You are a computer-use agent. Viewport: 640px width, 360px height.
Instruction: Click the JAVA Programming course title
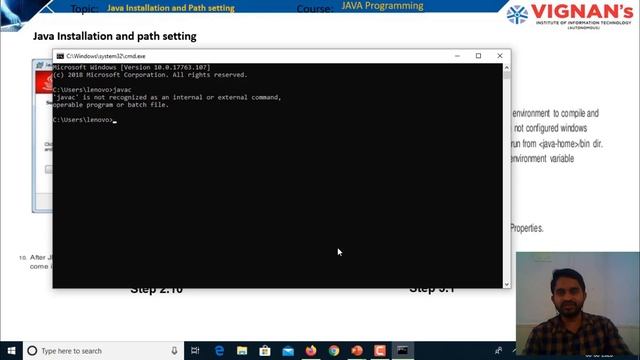coord(382,6)
